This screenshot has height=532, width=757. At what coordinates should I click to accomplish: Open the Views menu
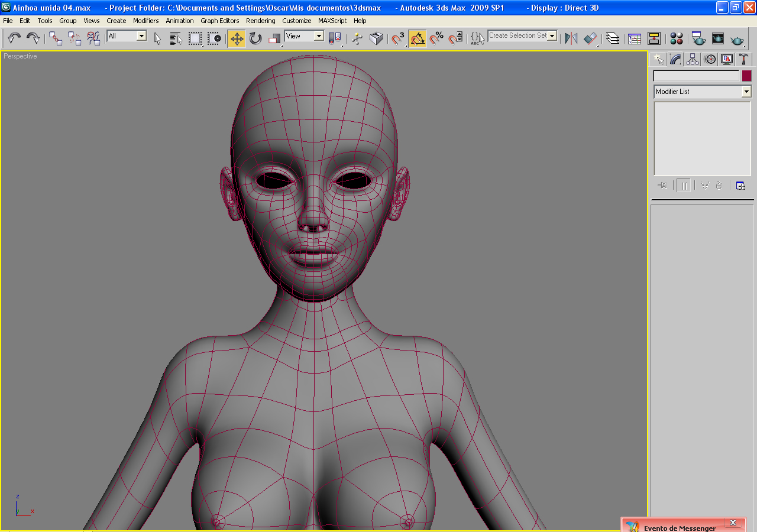92,21
